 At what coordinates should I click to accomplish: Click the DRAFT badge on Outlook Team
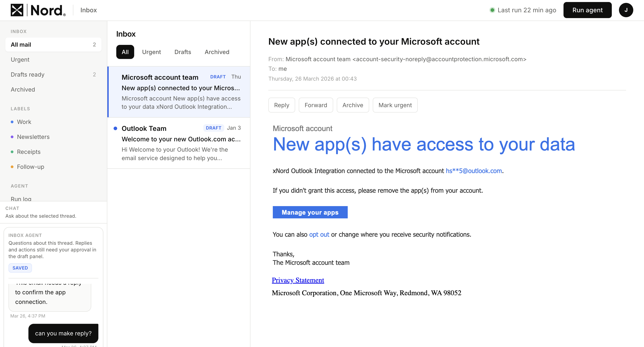[214, 128]
